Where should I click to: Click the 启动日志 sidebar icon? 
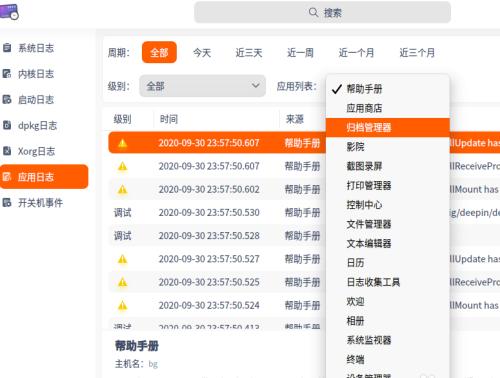point(7,99)
